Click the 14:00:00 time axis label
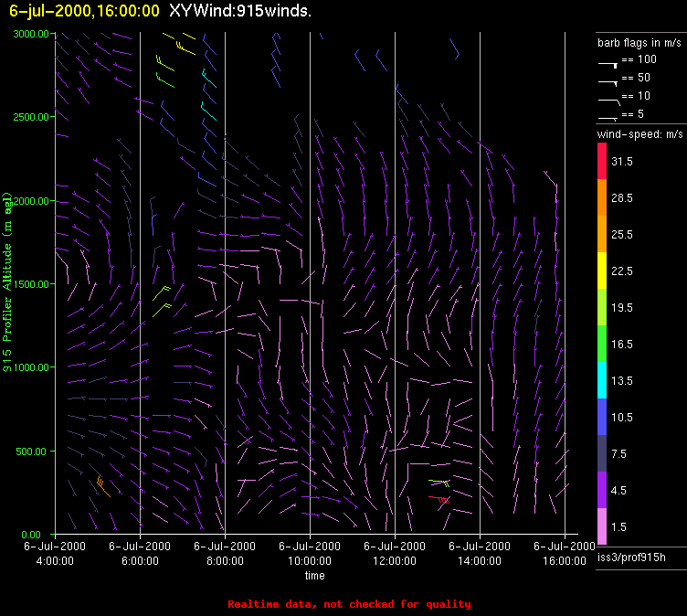The width and height of the screenshot is (687, 616). click(x=480, y=561)
